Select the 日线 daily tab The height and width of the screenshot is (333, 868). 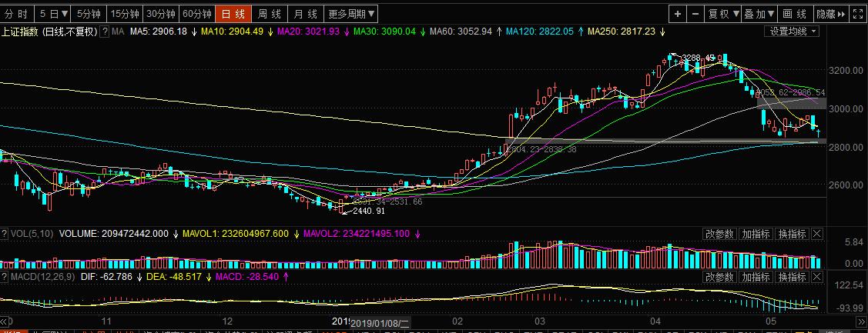coord(233,14)
